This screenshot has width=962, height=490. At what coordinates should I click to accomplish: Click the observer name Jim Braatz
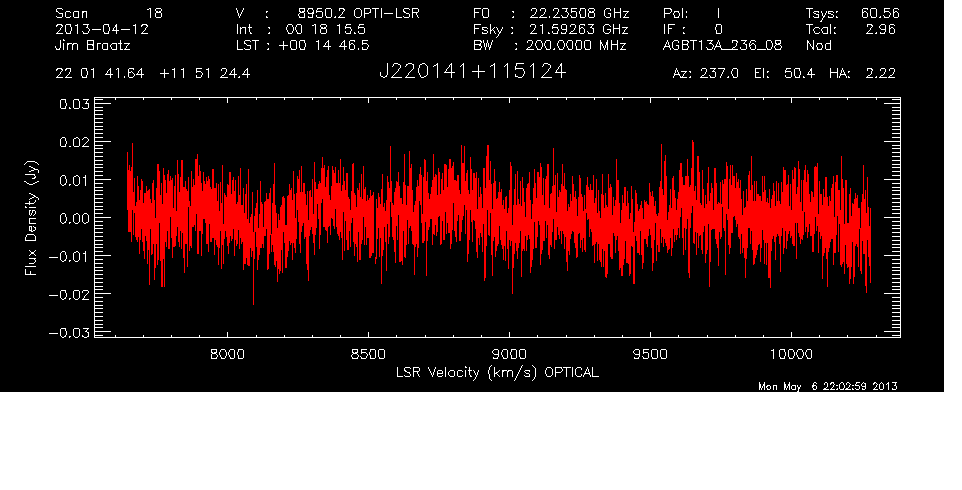pyautogui.click(x=93, y=45)
